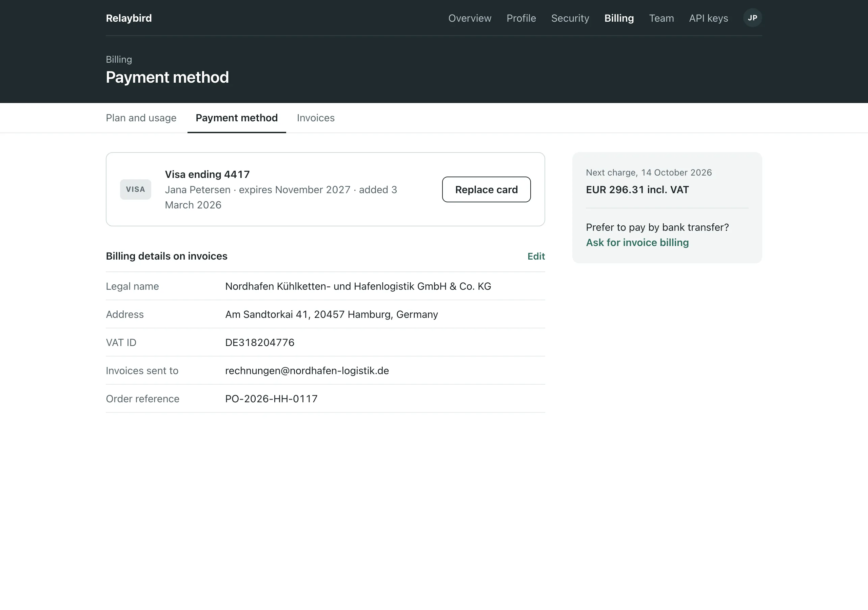Edit billing details on invoices

coord(536,256)
